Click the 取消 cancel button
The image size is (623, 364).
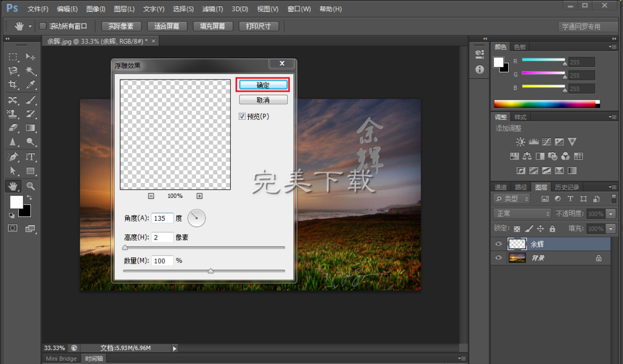pyautogui.click(x=262, y=100)
